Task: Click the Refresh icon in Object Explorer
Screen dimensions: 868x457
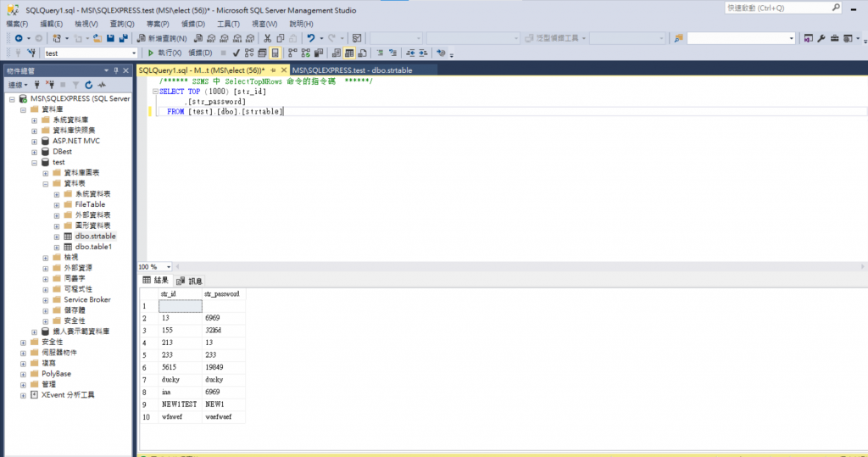Action: pyautogui.click(x=88, y=85)
